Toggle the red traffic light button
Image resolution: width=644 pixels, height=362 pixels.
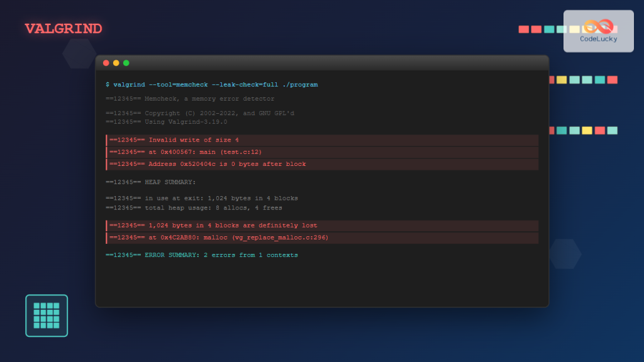106,63
